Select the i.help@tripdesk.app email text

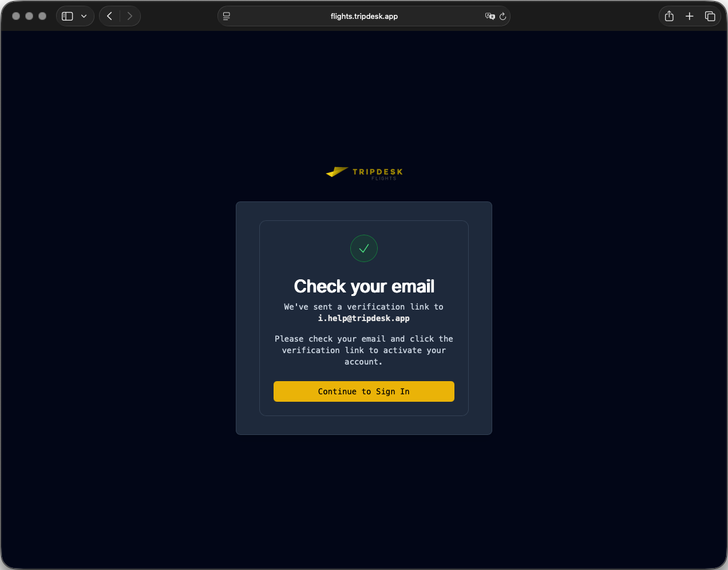click(364, 318)
